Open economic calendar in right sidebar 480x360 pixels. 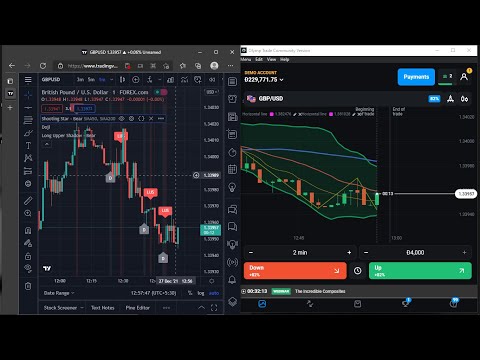[x=232, y=169]
